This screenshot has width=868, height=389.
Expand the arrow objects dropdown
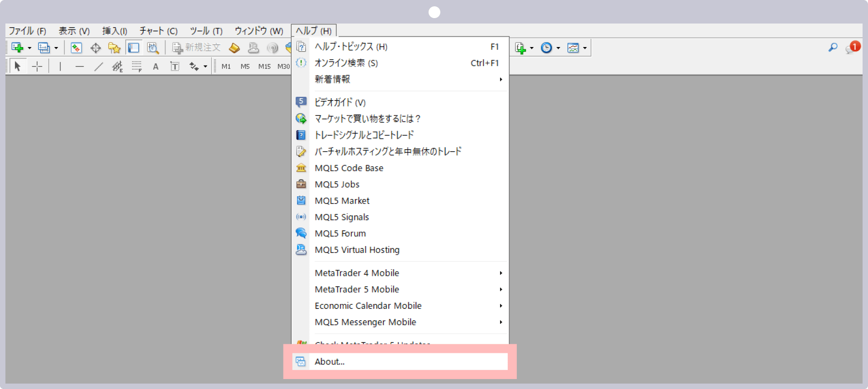tap(205, 67)
